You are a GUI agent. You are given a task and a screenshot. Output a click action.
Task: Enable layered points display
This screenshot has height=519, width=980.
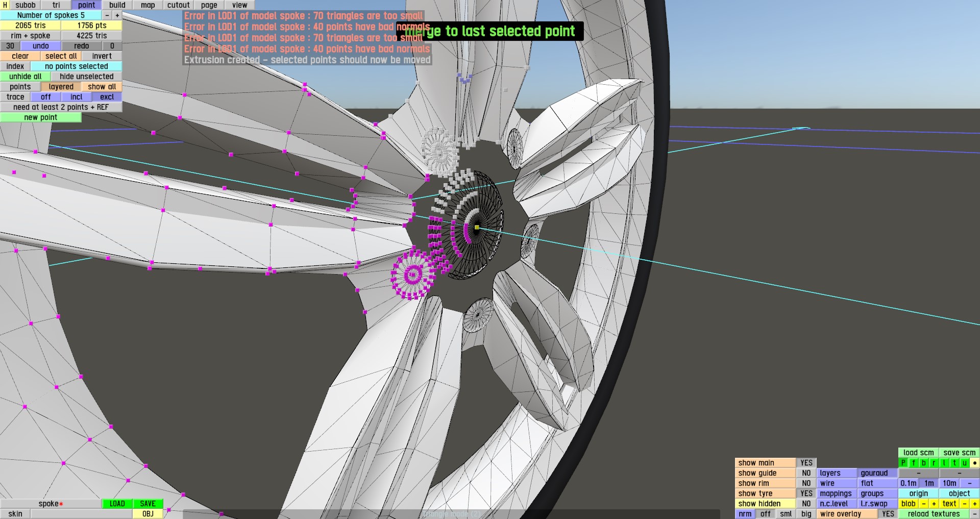click(61, 87)
